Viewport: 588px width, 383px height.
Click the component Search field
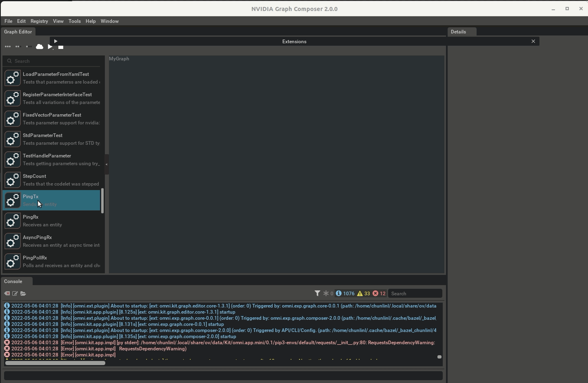coord(55,61)
